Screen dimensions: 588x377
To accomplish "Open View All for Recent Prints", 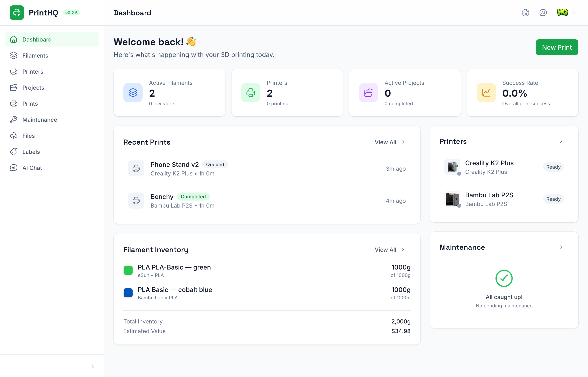I will click(389, 142).
